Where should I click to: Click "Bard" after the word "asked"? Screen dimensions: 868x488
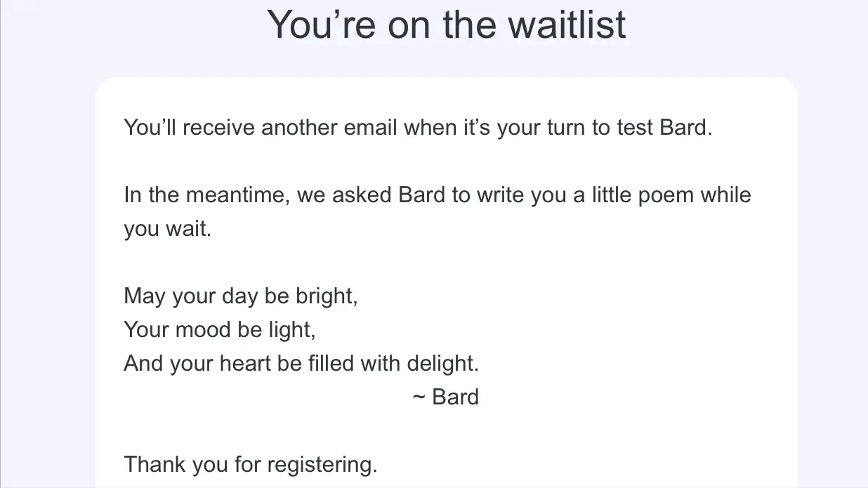(421, 194)
